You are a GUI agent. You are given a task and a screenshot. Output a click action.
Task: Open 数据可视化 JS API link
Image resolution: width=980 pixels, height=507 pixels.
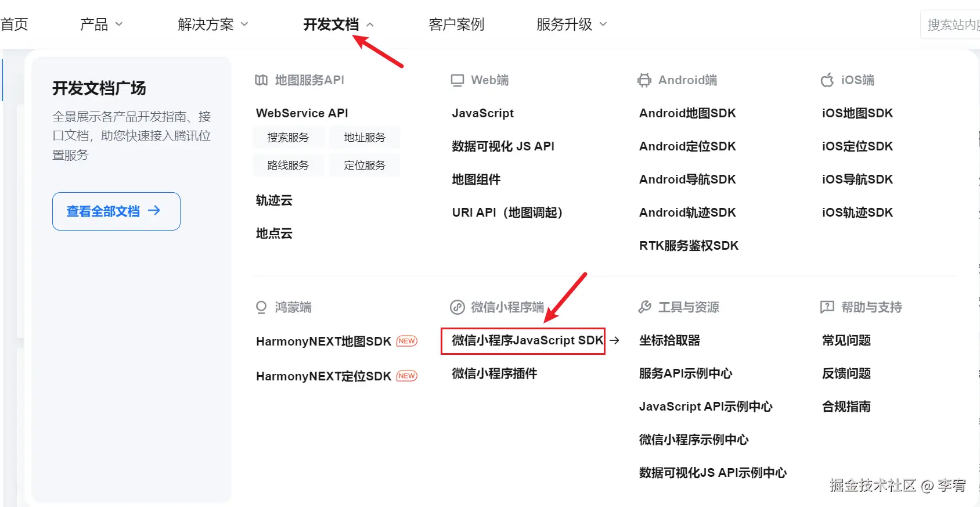tap(503, 146)
